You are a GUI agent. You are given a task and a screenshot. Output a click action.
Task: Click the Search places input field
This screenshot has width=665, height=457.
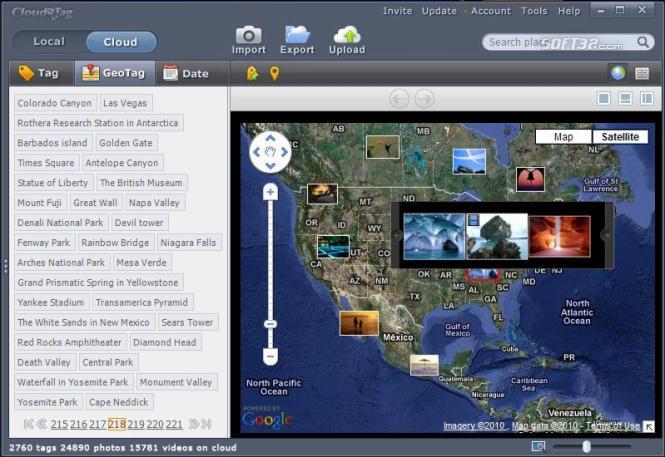560,42
